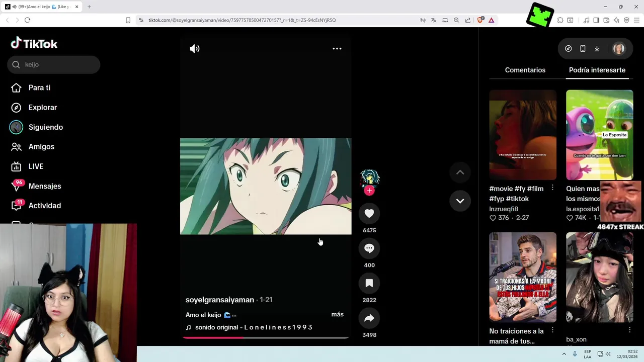
Task: Open Mensajes with 96 badge
Action: (x=45, y=186)
